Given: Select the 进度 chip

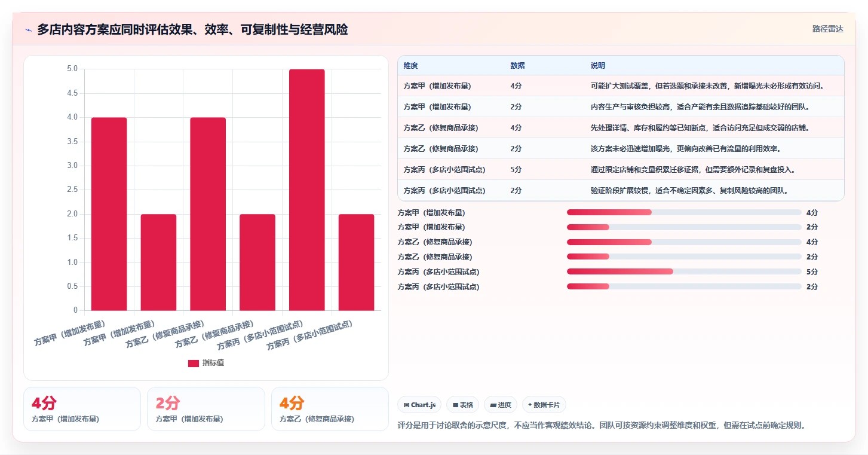Looking at the screenshot, I should pos(501,405).
